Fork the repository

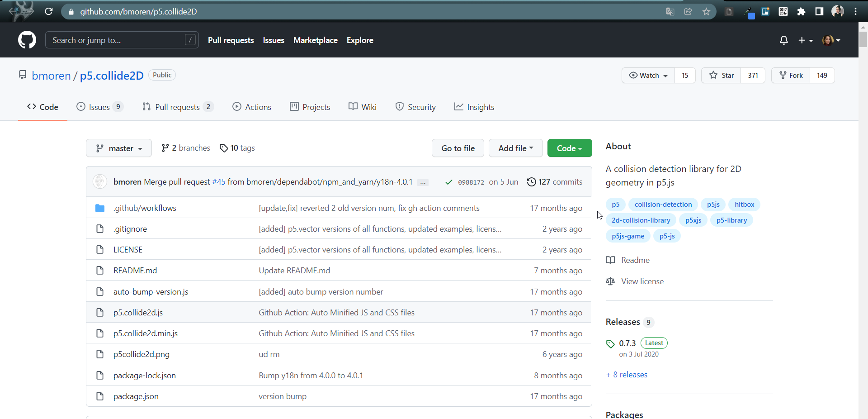(791, 76)
